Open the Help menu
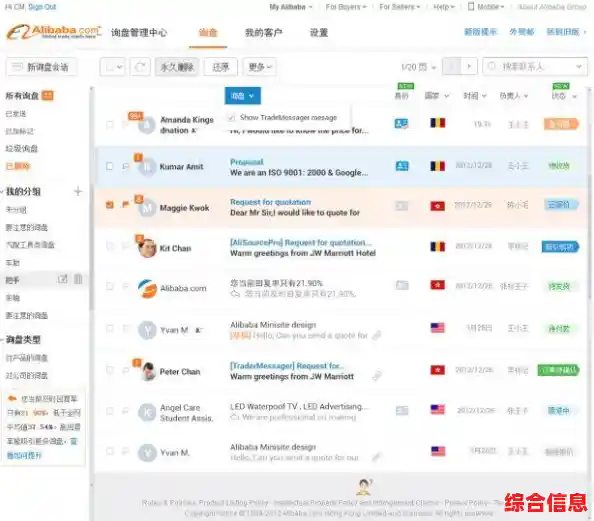 pyautogui.click(x=444, y=7)
